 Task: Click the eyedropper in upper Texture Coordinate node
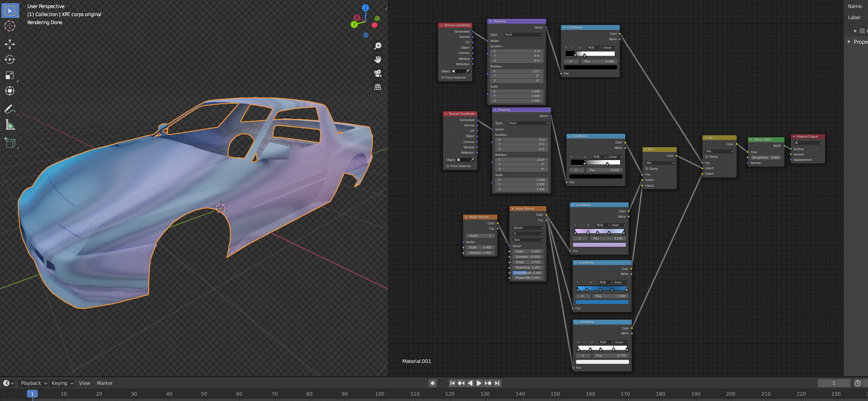click(x=467, y=71)
